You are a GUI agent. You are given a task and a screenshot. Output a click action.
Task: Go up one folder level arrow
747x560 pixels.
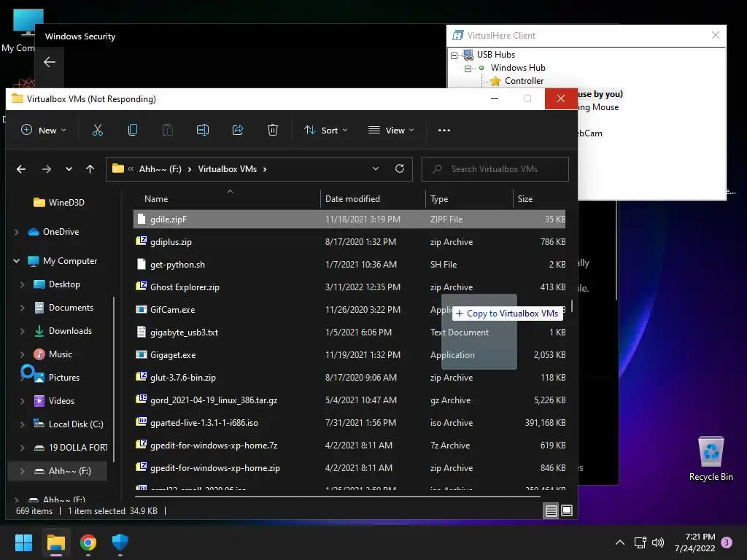[x=90, y=169]
